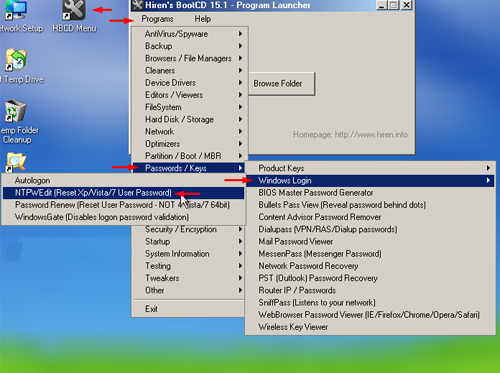Expand the Product Keys submenu
This screenshot has height=373, width=500.
click(x=370, y=168)
